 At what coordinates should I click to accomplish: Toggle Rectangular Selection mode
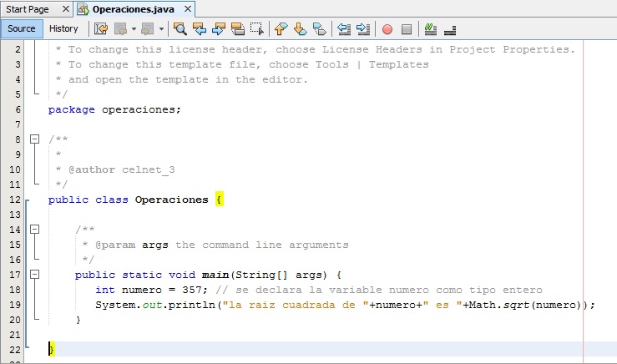(x=257, y=29)
